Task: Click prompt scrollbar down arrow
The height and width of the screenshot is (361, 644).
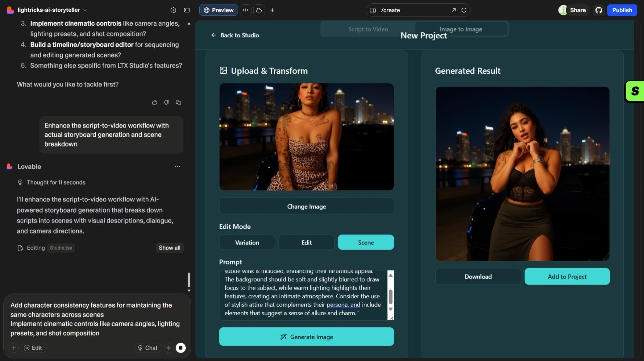Action: [x=390, y=309]
